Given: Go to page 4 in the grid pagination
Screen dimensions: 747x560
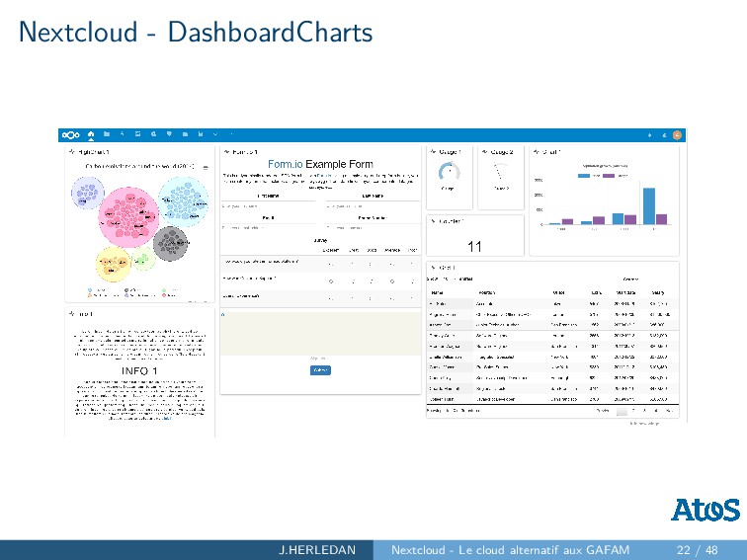Looking at the screenshot, I should point(656,411).
